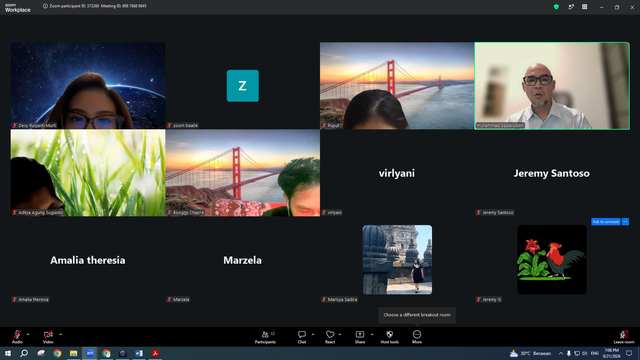Unmute the microphone with the Audio icon

pos(17,335)
